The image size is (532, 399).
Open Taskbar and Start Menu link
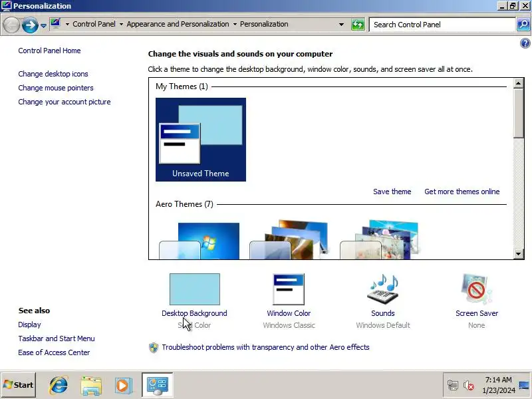tap(57, 338)
